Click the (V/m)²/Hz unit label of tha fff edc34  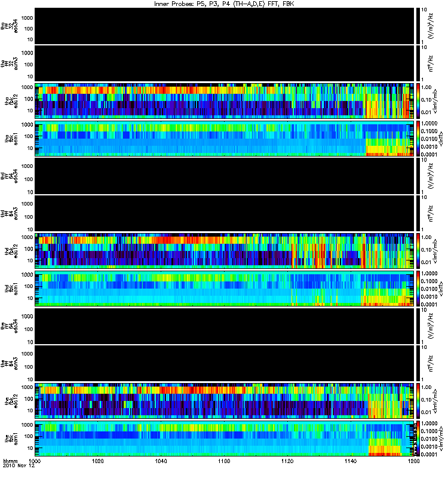431,26
